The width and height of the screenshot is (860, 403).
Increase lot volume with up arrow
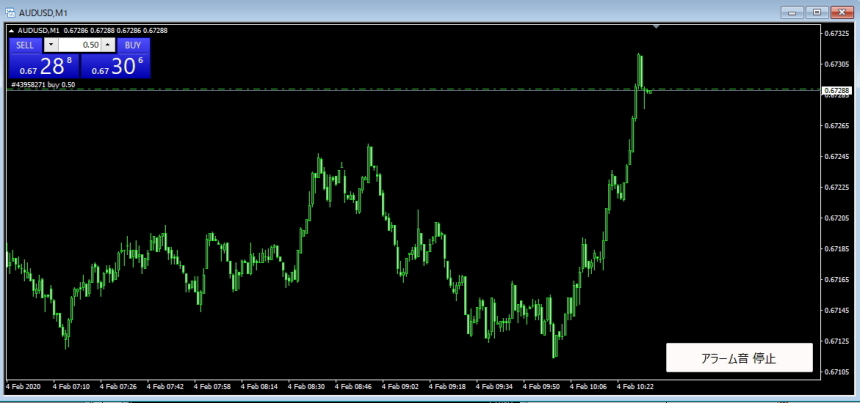click(x=108, y=46)
